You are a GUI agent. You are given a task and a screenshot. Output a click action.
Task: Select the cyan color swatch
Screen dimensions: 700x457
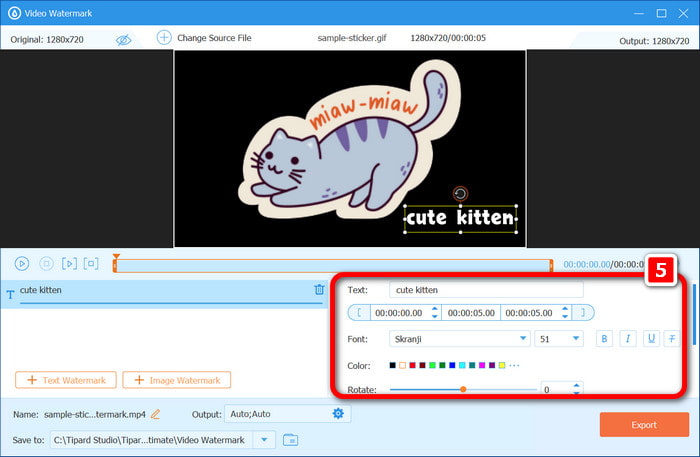coord(462,365)
